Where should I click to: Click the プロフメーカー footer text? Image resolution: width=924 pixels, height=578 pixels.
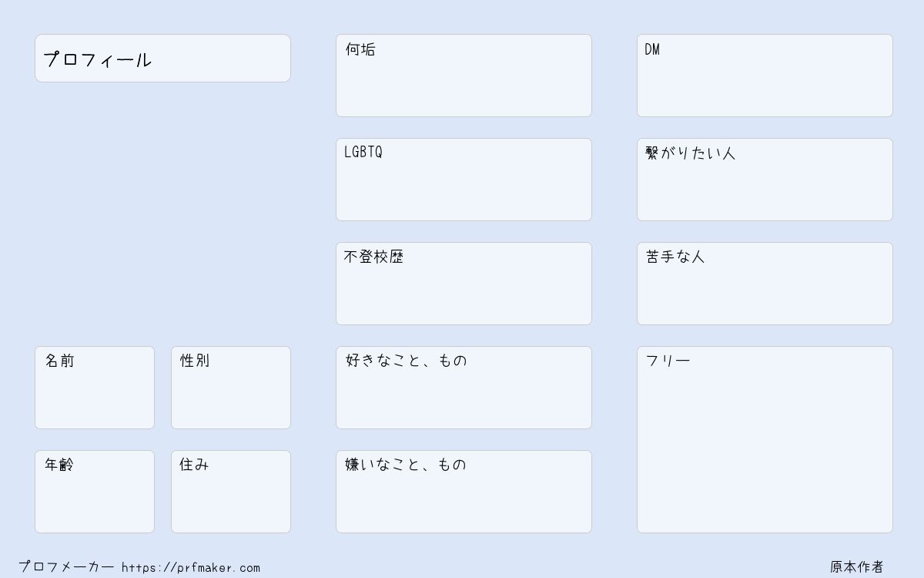click(x=66, y=566)
